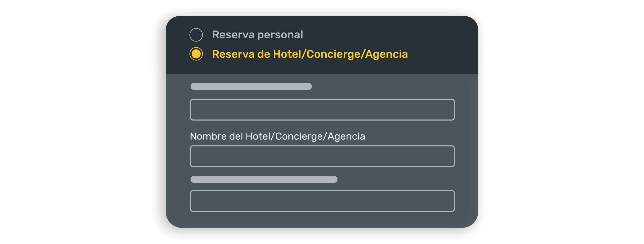The height and width of the screenshot is (244, 644).
Task: Click the right end of the hotel name field
Action: (445, 156)
